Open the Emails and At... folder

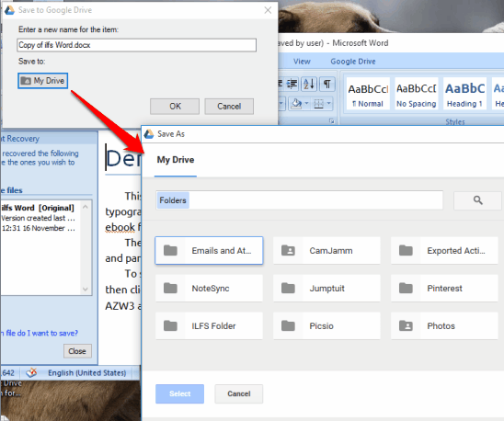(x=209, y=251)
